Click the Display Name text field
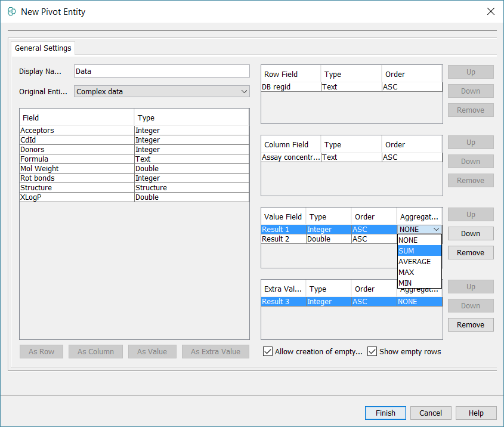 pos(162,71)
